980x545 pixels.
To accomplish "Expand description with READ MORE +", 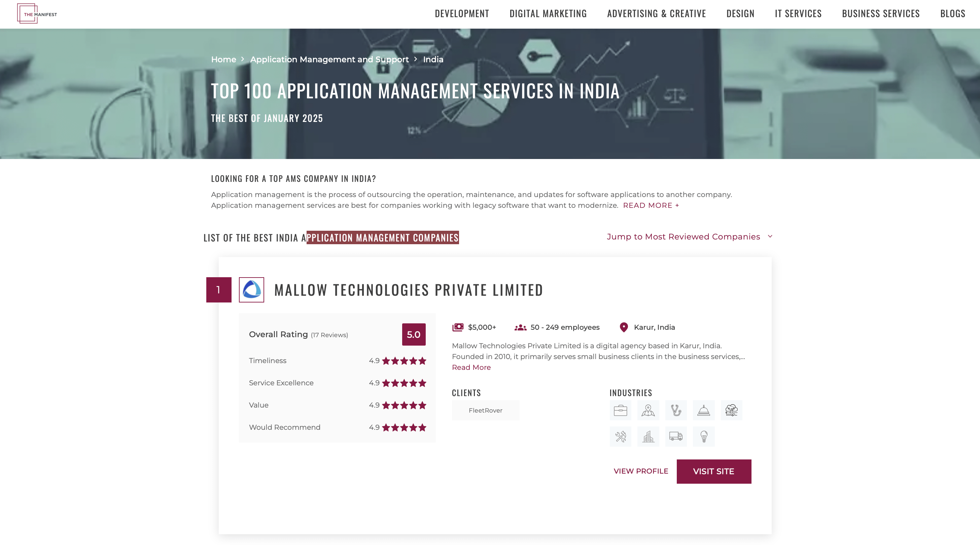I will pyautogui.click(x=651, y=205).
